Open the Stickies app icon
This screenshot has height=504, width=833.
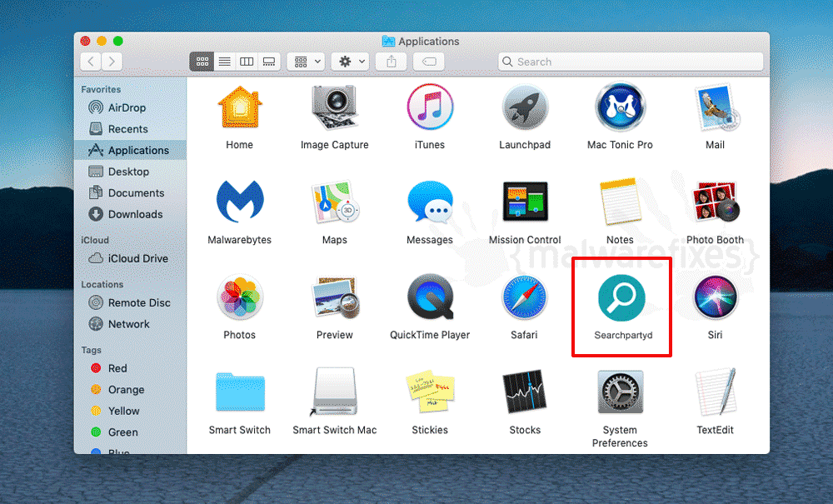[x=430, y=392]
